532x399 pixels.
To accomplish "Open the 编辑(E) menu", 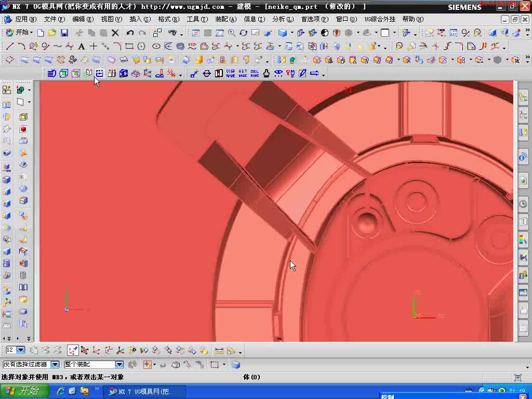I will point(83,19).
